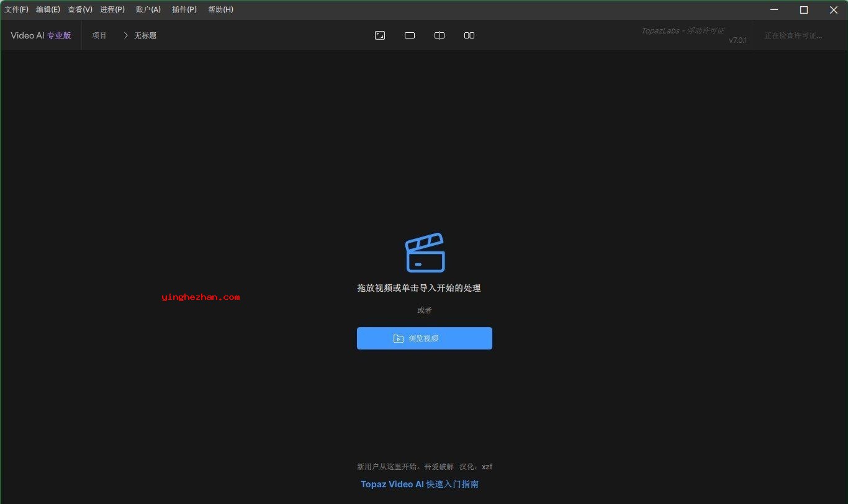848x504 pixels.
Task: Select the single view layout icon
Action: [410, 35]
